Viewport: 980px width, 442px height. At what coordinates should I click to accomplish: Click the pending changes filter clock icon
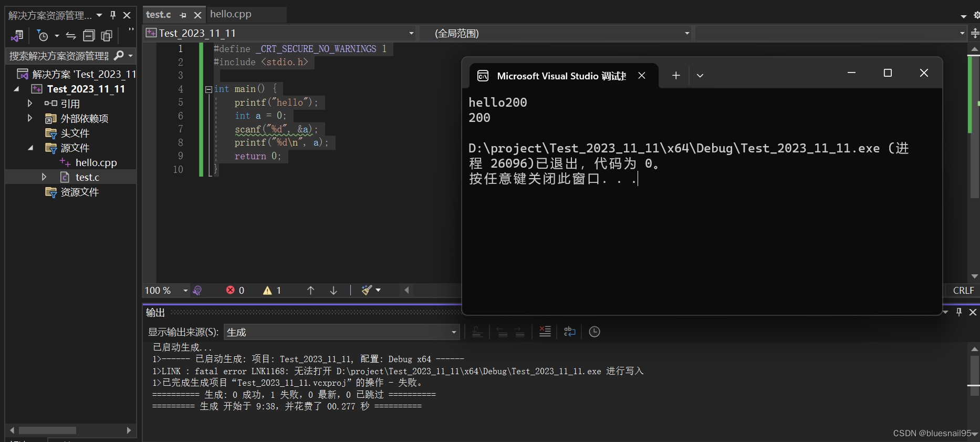tap(43, 36)
